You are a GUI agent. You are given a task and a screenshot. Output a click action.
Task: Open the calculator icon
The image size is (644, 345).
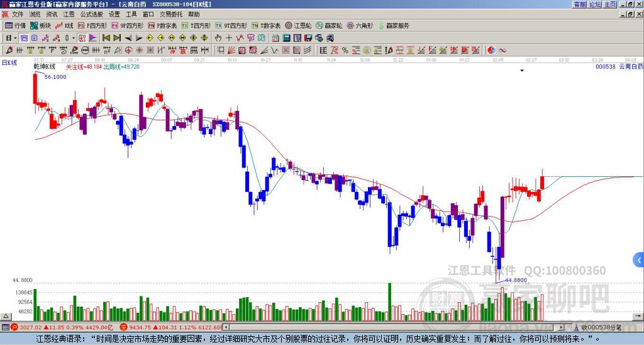point(286,38)
